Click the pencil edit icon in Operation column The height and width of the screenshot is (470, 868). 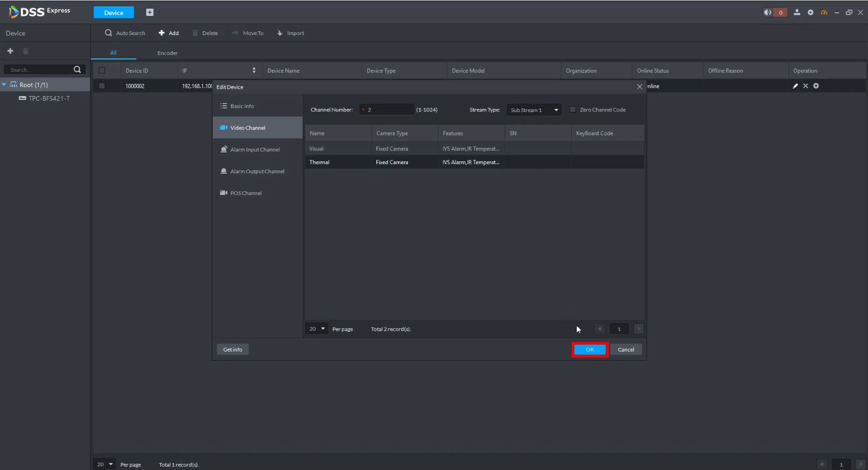tap(795, 86)
